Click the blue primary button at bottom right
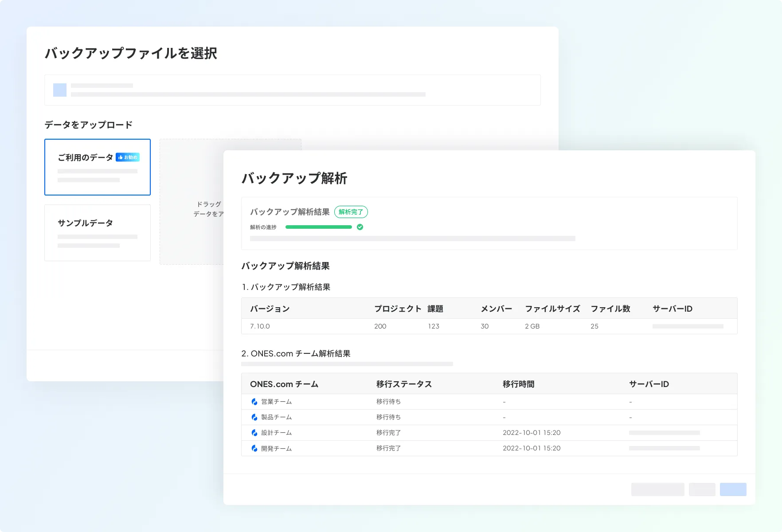 [733, 489]
